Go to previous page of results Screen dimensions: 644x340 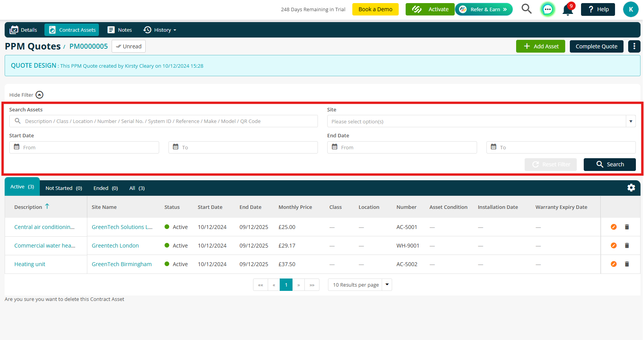tap(274, 285)
